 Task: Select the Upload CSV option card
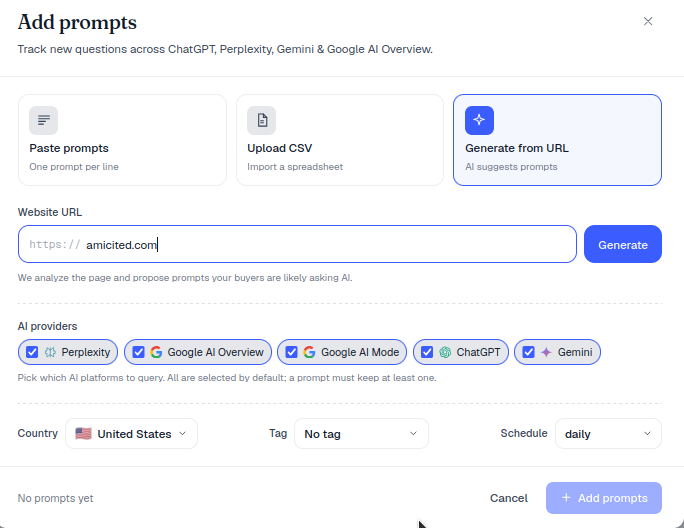click(340, 140)
